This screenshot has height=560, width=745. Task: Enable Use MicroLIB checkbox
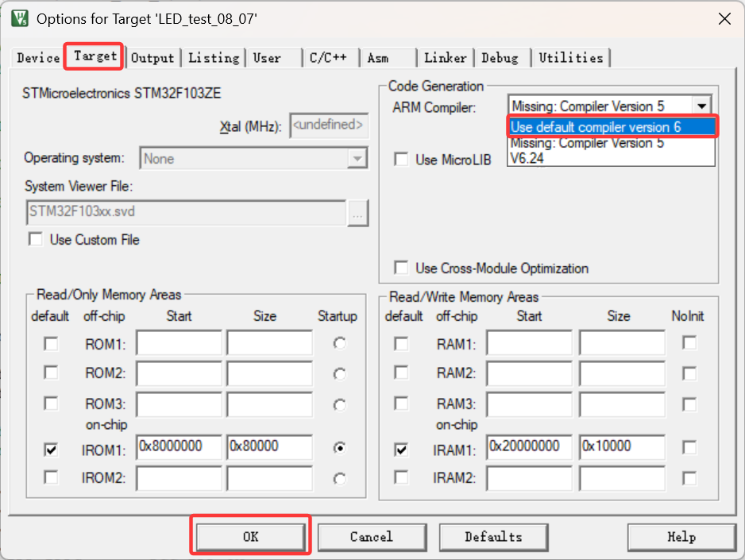click(401, 159)
